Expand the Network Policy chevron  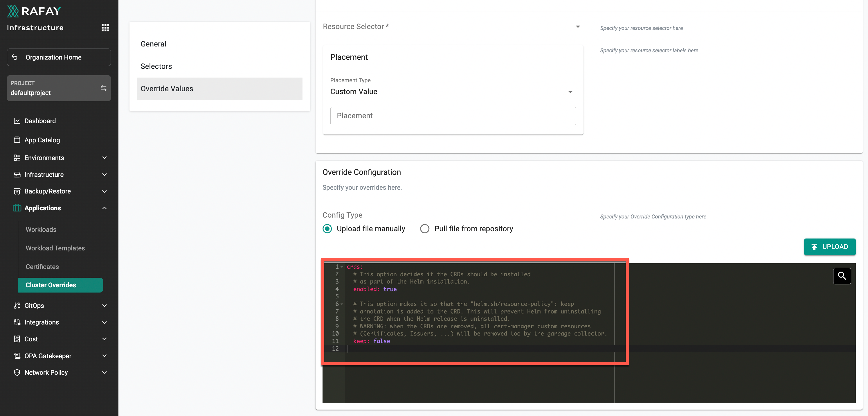pos(105,372)
